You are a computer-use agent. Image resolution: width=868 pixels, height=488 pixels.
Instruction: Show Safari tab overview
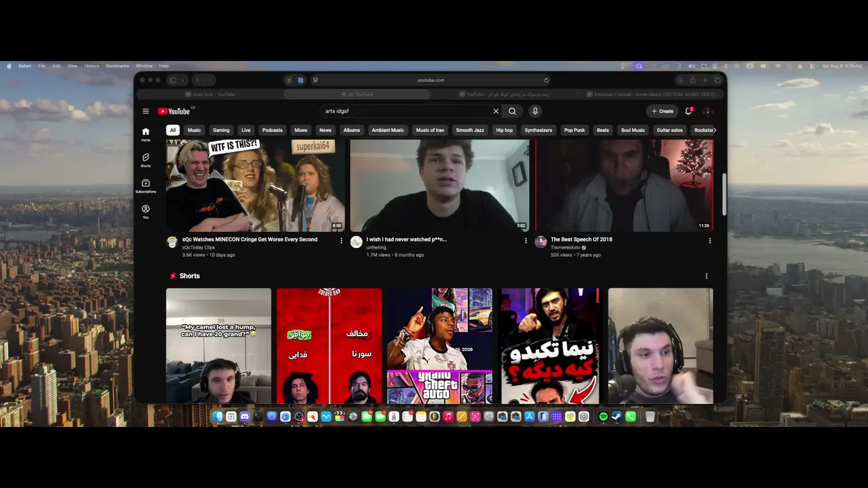pos(717,80)
